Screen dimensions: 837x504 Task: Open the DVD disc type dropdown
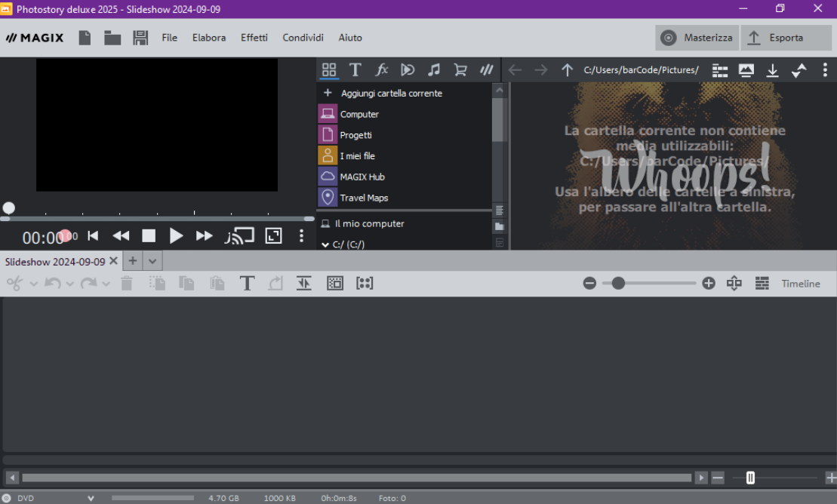[x=91, y=499]
